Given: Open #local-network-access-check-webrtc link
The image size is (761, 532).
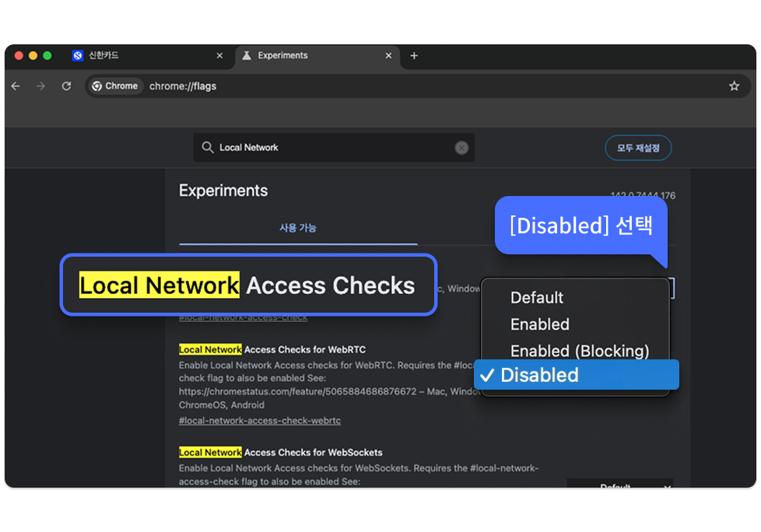Looking at the screenshot, I should (x=260, y=421).
